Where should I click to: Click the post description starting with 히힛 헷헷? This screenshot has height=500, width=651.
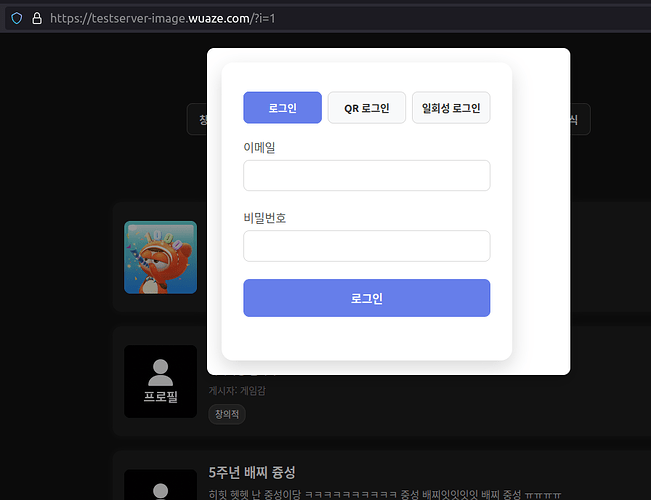pyautogui.click(x=384, y=494)
